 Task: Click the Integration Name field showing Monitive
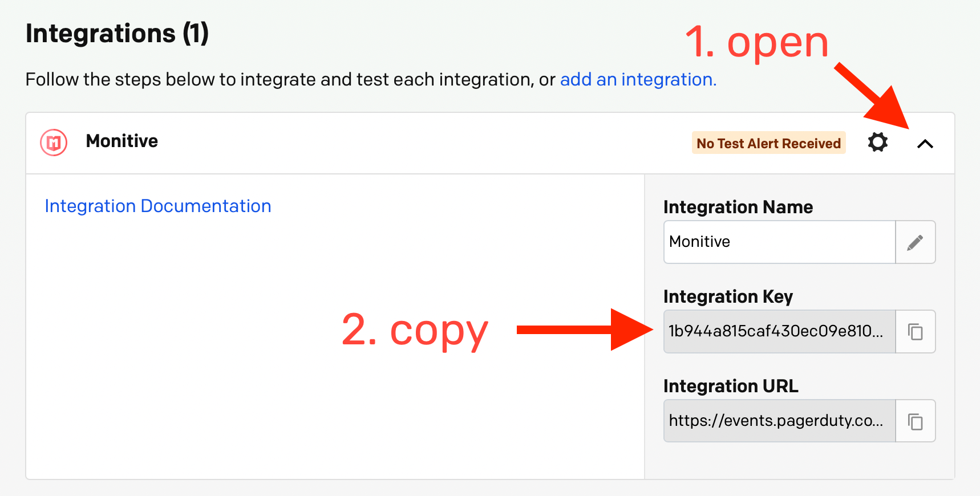(x=779, y=242)
